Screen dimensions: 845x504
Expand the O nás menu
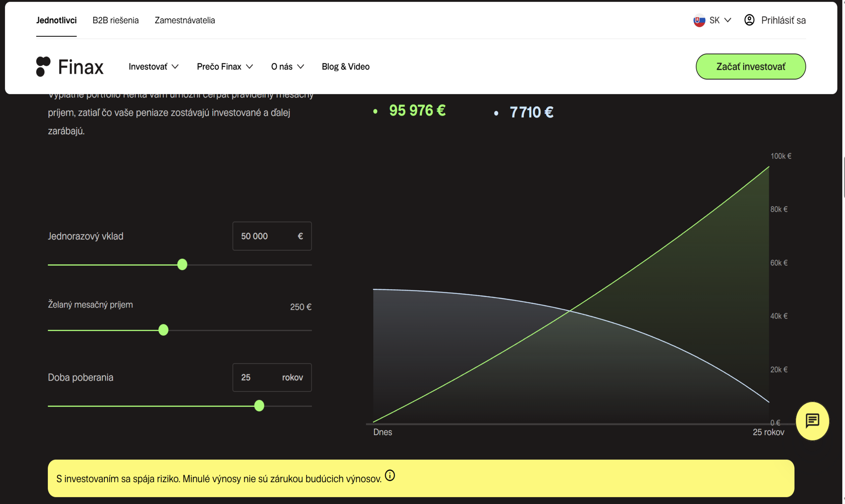(x=287, y=67)
